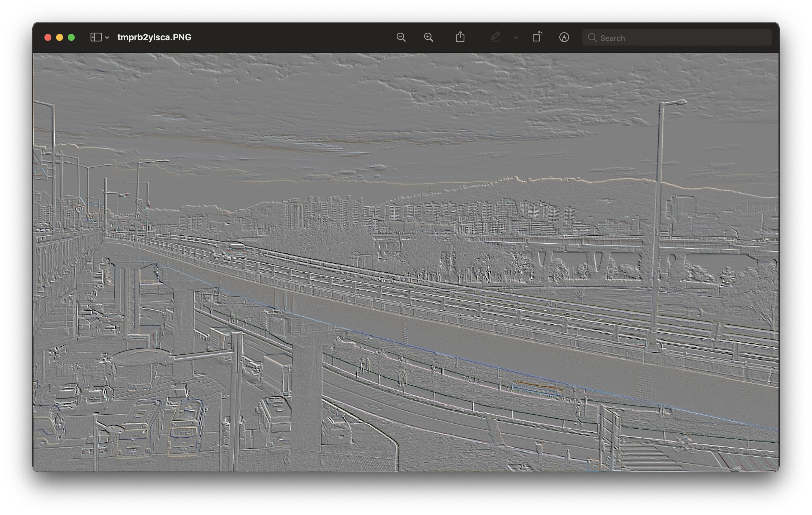Toggle the sidebar view button
The width and height of the screenshot is (812, 515).
click(96, 37)
